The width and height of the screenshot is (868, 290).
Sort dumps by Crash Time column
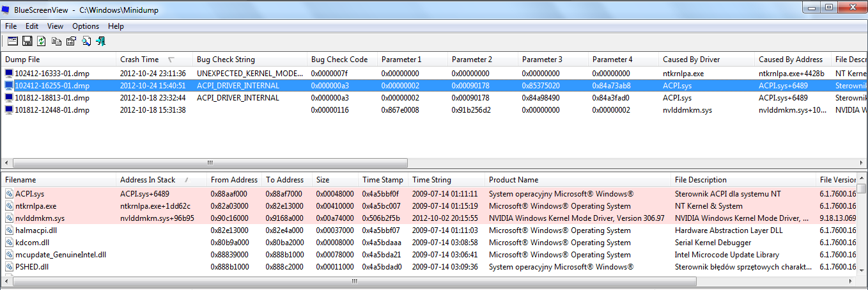point(139,60)
